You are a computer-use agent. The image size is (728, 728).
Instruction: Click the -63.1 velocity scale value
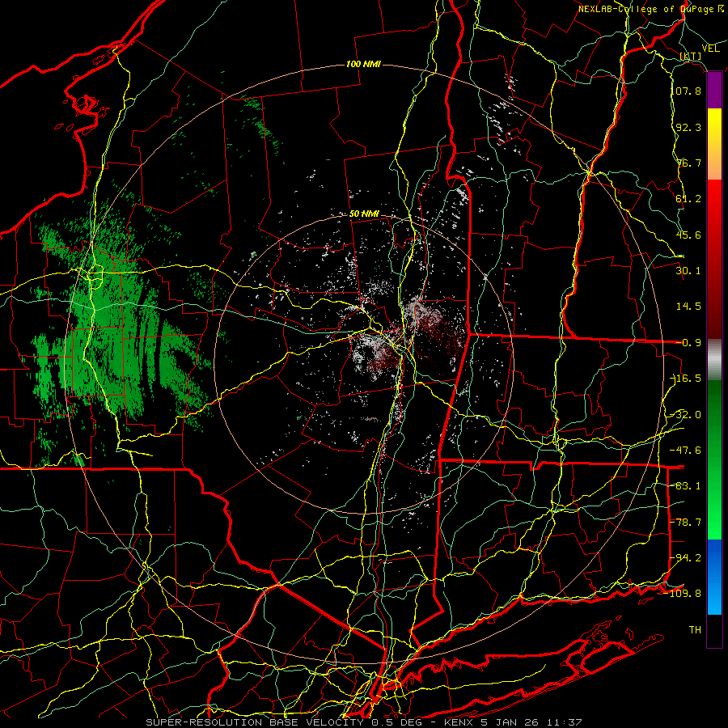pyautogui.click(x=686, y=486)
